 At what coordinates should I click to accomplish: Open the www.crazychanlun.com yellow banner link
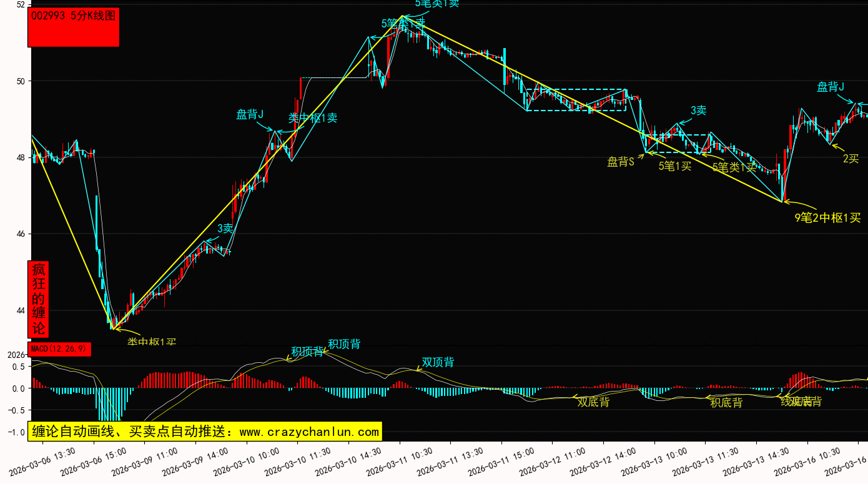click(x=205, y=432)
